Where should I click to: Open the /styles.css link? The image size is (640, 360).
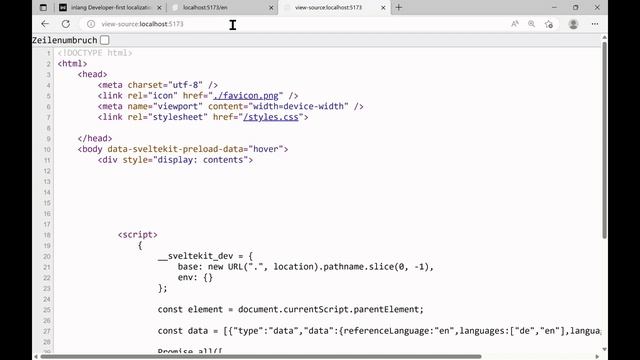click(271, 117)
